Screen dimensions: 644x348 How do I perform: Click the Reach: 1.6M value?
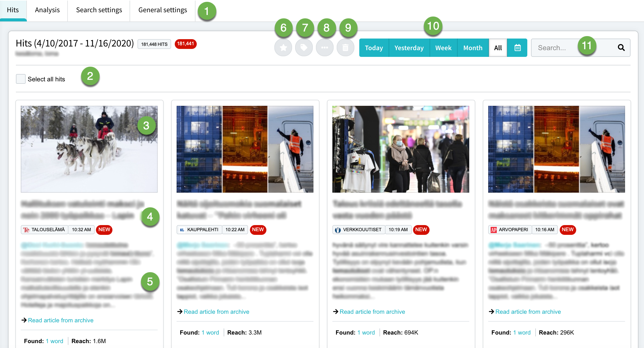pos(89,341)
